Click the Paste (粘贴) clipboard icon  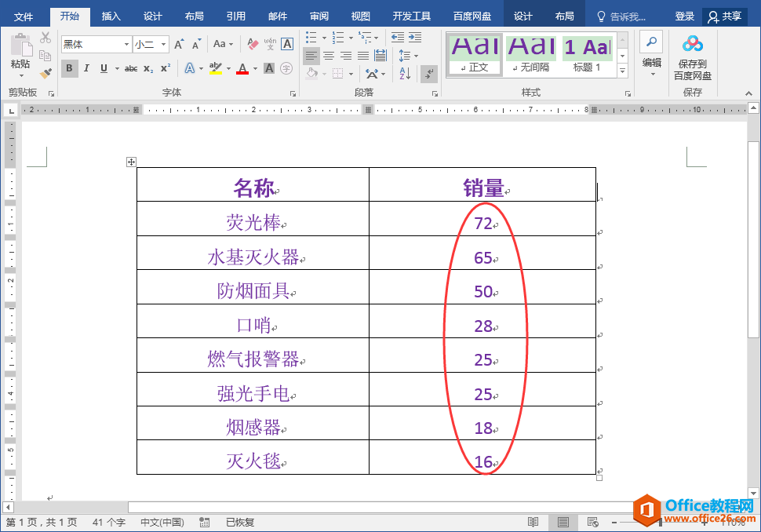20,46
